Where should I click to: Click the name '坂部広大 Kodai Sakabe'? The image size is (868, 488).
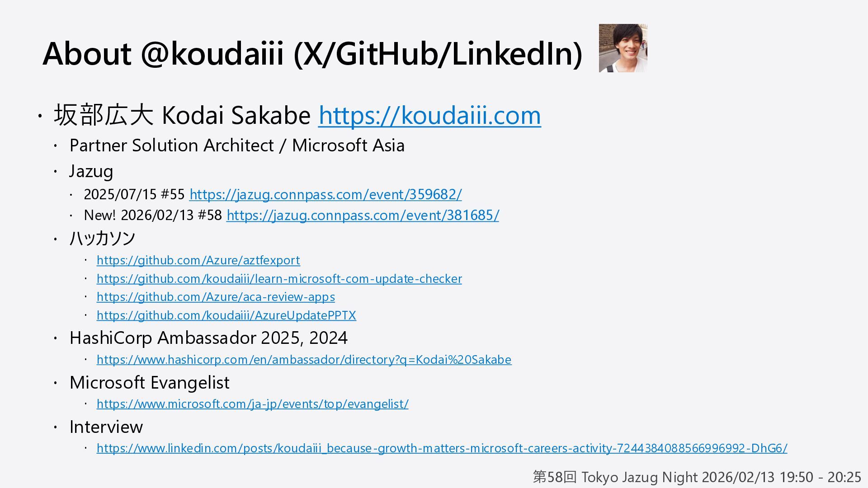(x=182, y=115)
